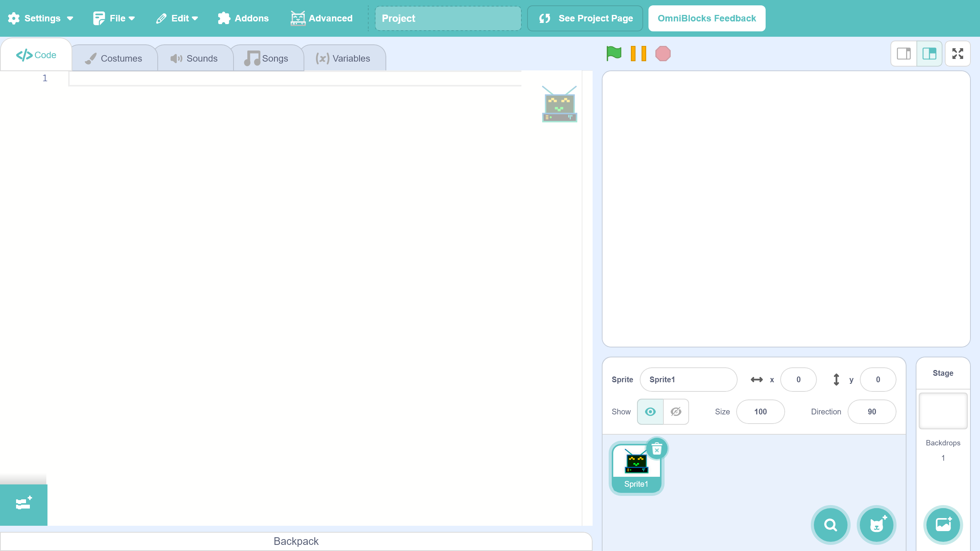Image resolution: width=980 pixels, height=551 pixels.
Task: Open the add extension button
Action: [24, 504]
